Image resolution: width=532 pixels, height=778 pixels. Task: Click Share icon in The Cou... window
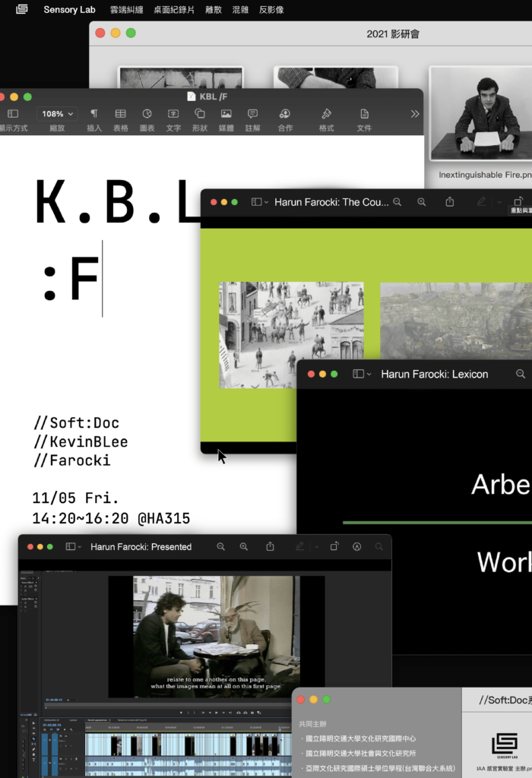(x=450, y=202)
